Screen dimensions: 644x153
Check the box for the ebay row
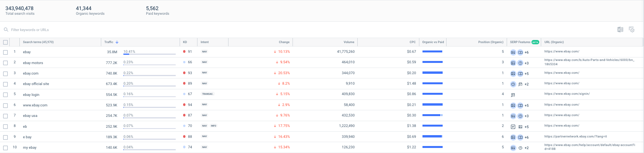point(5,52)
